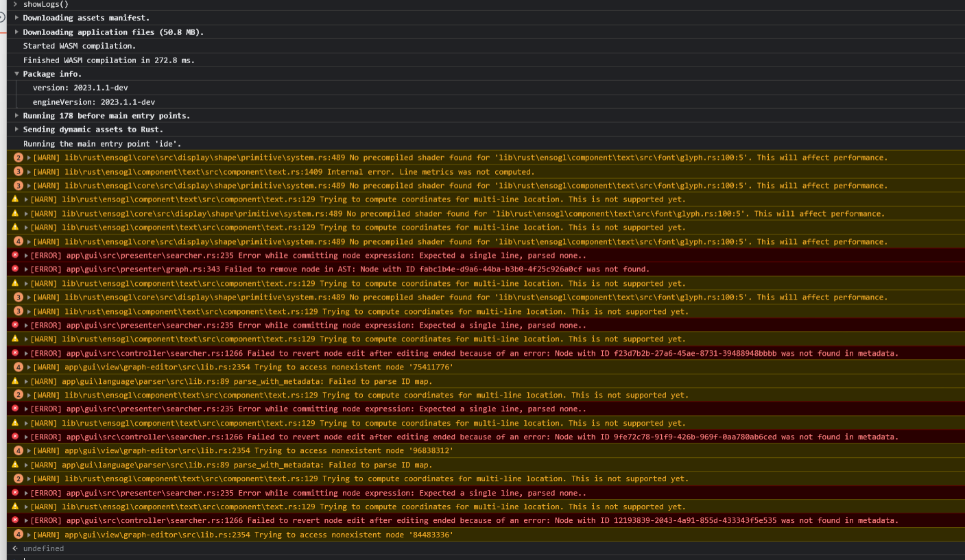965x560 pixels.
Task: Expand the "Sending dynamic assets to Rust" entry
Action: point(16,129)
